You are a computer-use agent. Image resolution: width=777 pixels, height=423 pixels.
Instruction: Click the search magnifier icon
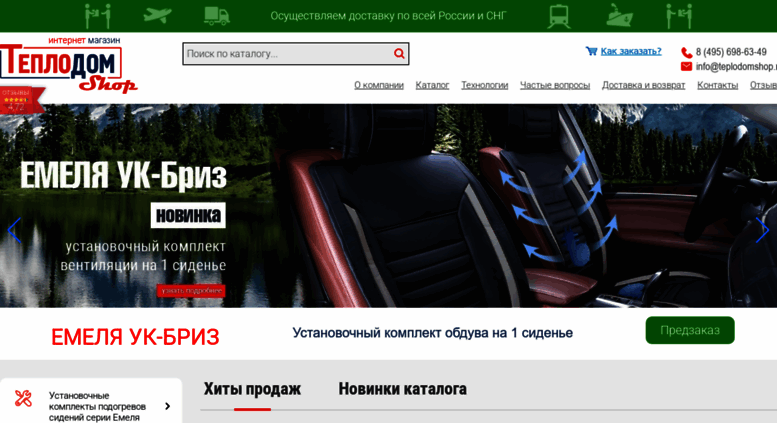tap(399, 53)
